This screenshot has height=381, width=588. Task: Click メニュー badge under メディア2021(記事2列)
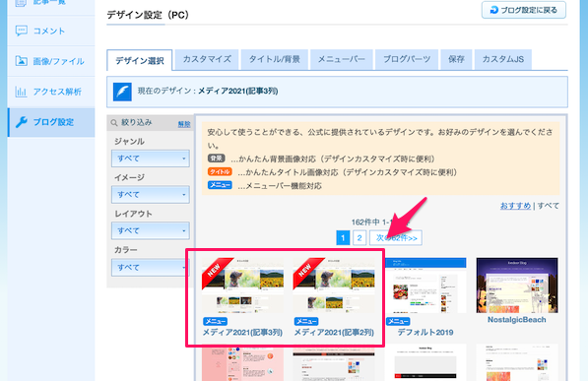[x=306, y=321]
